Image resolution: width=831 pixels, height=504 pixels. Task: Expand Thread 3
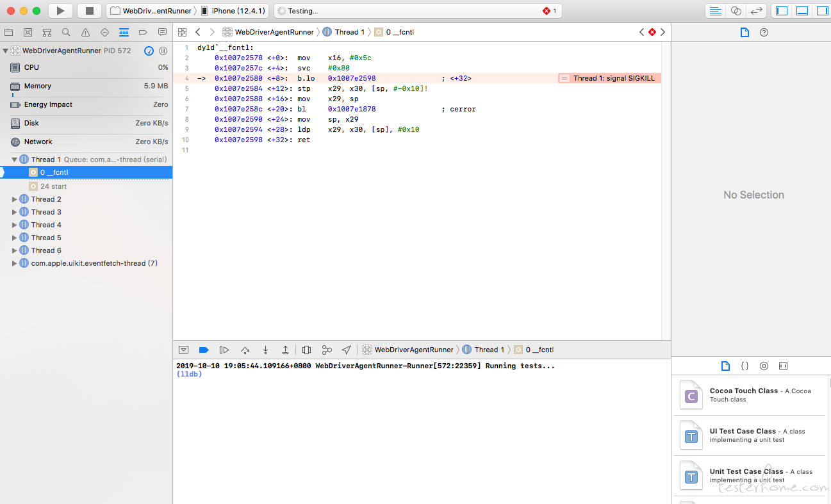pyautogui.click(x=14, y=212)
